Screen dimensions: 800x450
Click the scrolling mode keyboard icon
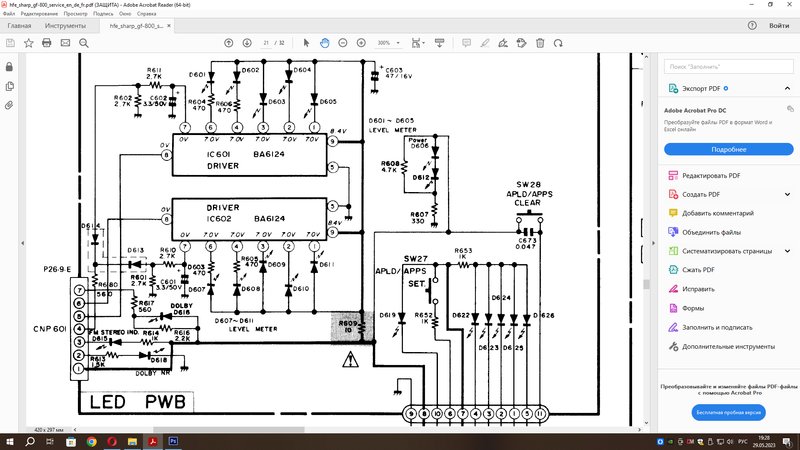[x=439, y=43]
